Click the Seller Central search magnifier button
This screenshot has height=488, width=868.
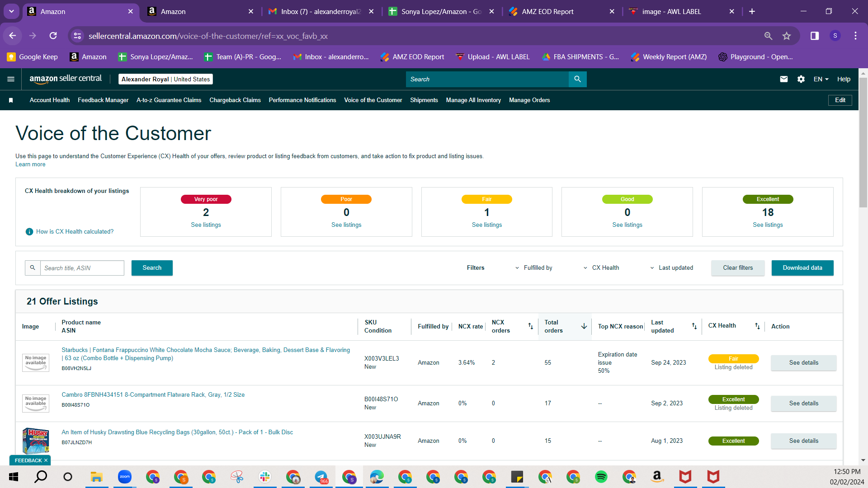pos(577,79)
